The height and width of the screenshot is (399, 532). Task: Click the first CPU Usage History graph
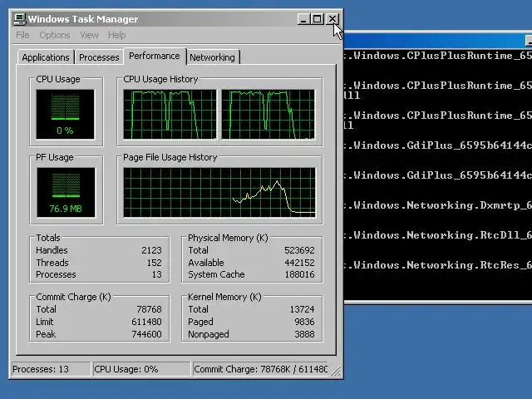click(x=170, y=115)
